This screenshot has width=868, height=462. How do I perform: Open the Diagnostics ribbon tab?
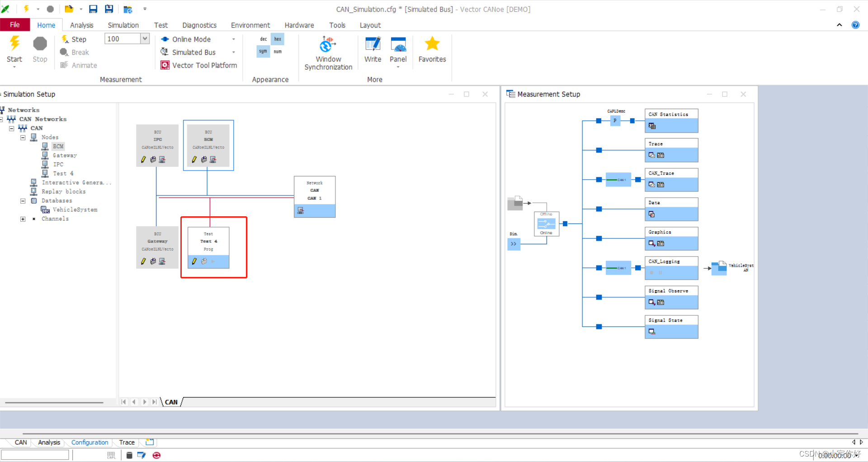tap(199, 25)
